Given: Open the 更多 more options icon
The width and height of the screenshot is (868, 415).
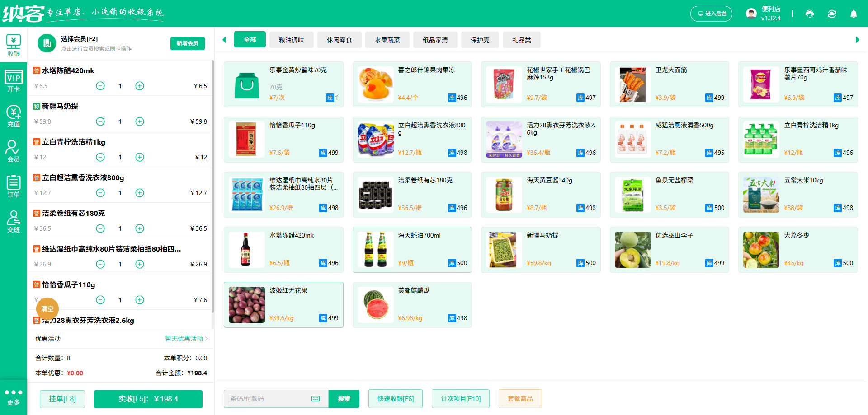Looking at the screenshot, I should [x=14, y=396].
